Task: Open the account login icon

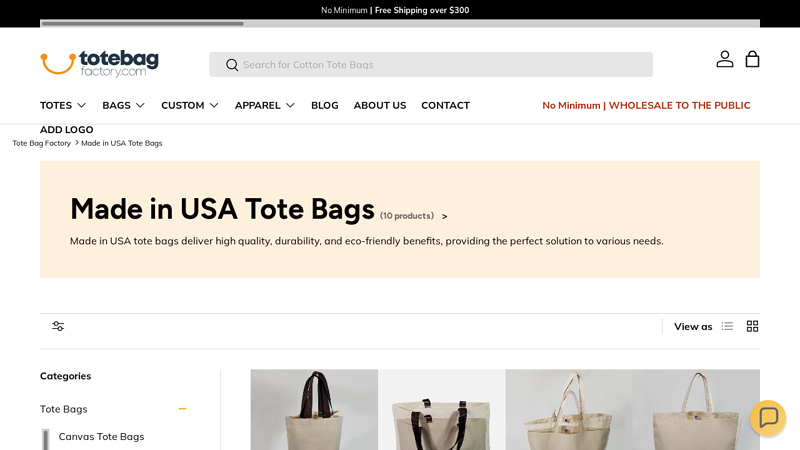Action: click(x=724, y=59)
